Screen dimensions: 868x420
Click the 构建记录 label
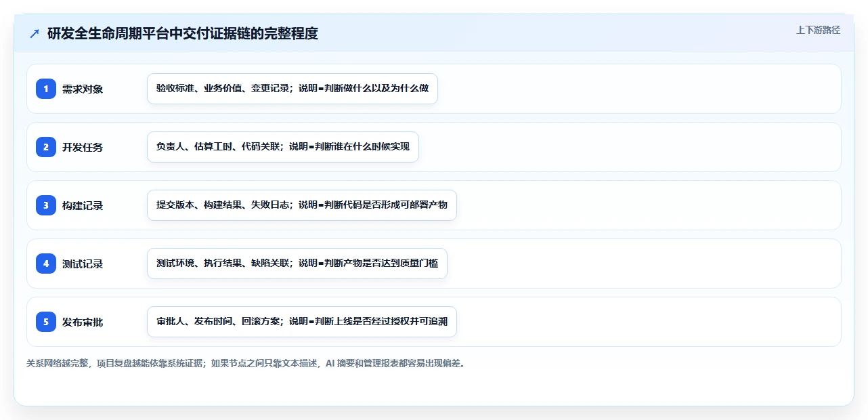tap(83, 205)
